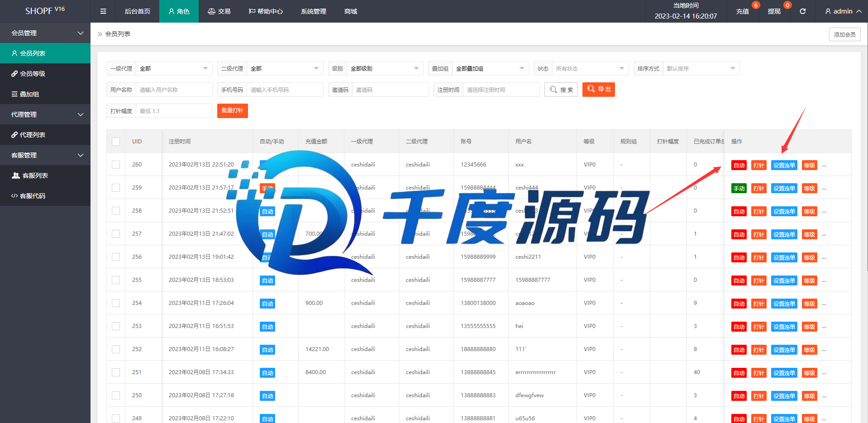Click blue 自动 tag in UID 254 row
The height and width of the screenshot is (423, 868).
point(267,304)
